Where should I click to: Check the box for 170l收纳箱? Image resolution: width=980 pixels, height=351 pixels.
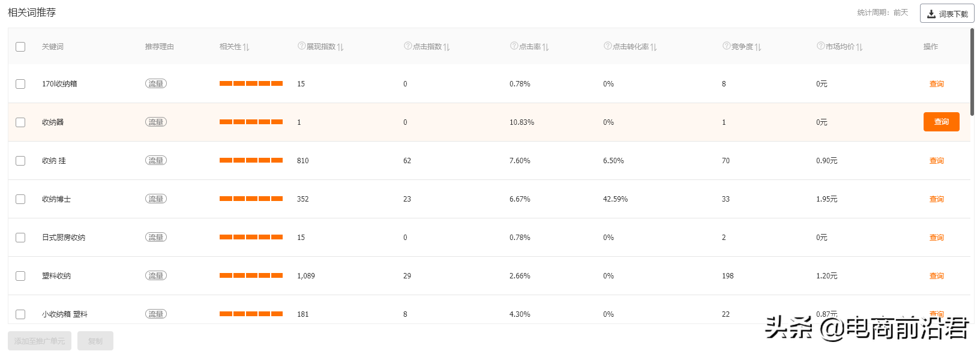click(20, 84)
